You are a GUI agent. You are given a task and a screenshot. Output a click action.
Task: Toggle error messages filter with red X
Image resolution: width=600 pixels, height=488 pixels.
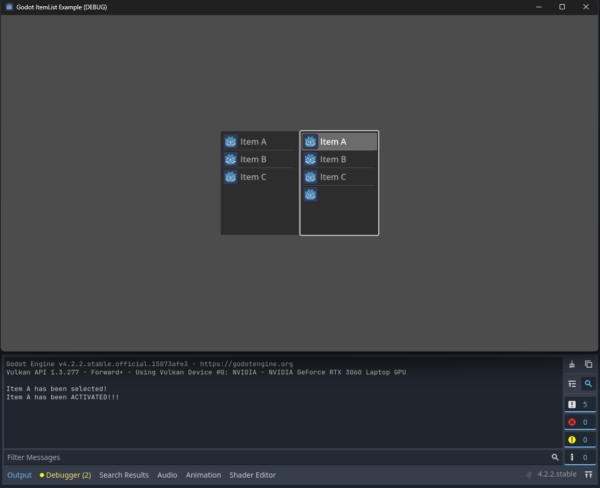pos(579,422)
